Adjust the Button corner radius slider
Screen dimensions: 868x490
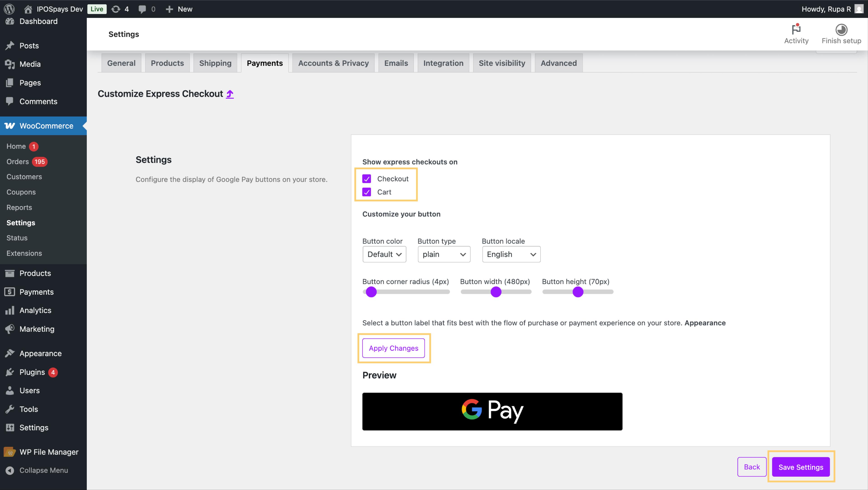coord(406,292)
